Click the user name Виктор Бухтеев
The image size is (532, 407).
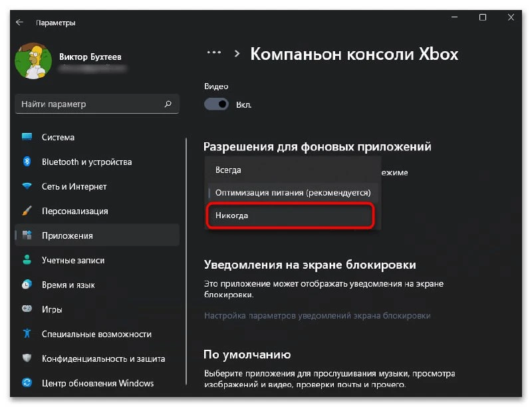[90, 57]
